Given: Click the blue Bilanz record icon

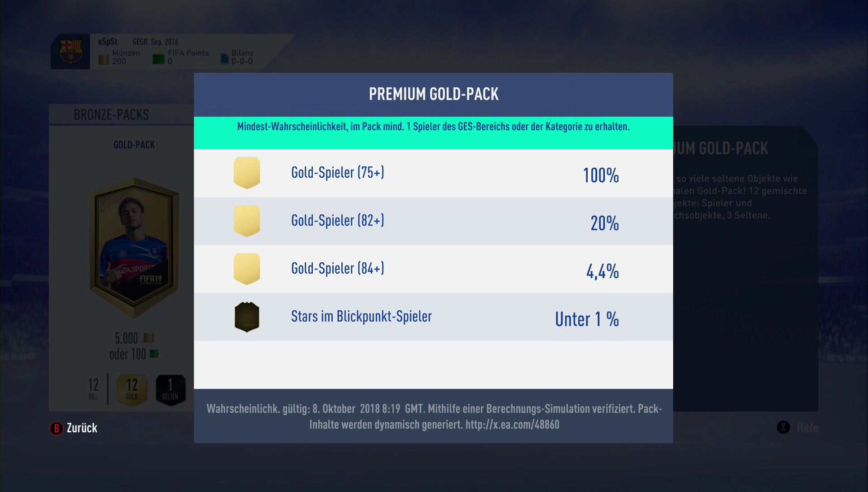Looking at the screenshot, I should (225, 59).
